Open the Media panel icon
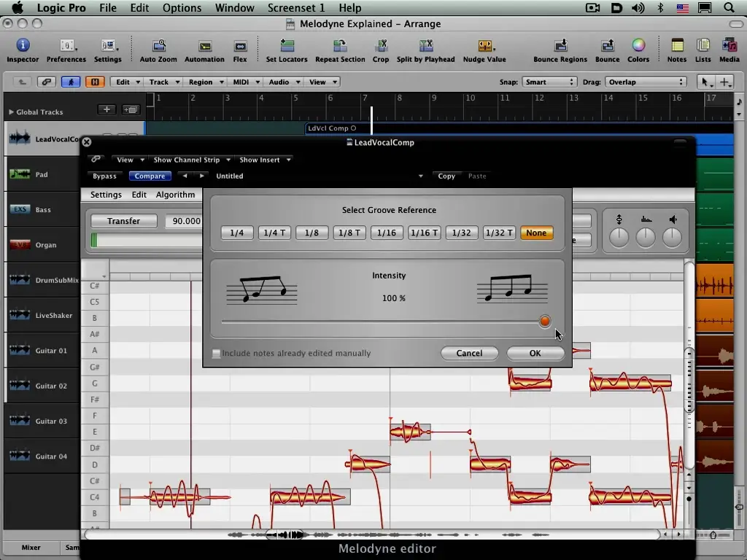The image size is (747, 560). pos(729,45)
